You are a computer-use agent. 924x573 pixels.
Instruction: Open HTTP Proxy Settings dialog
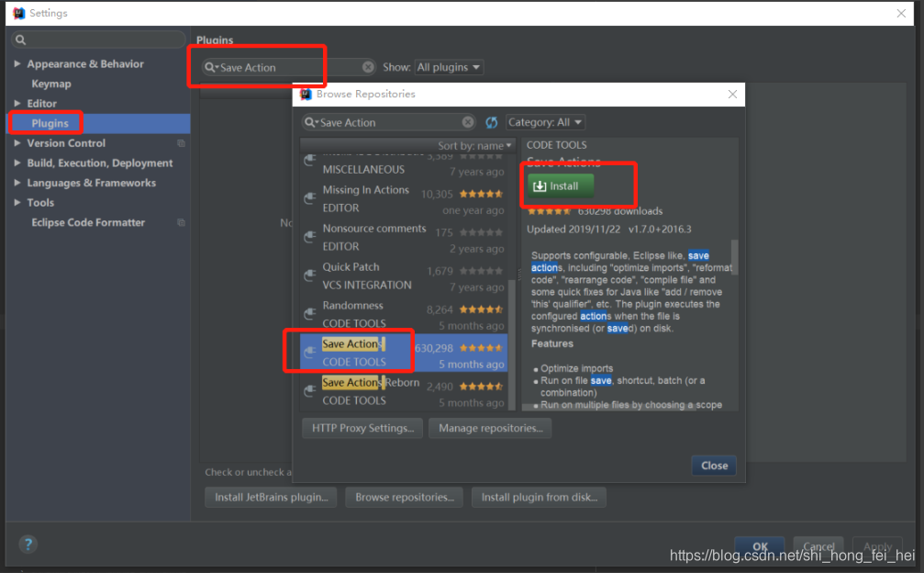pyautogui.click(x=363, y=428)
